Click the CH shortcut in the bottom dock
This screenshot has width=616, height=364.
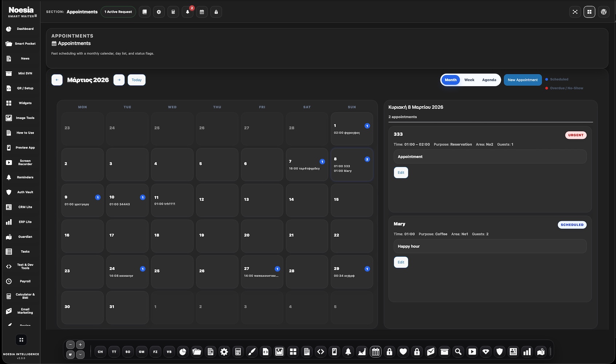coord(100,352)
